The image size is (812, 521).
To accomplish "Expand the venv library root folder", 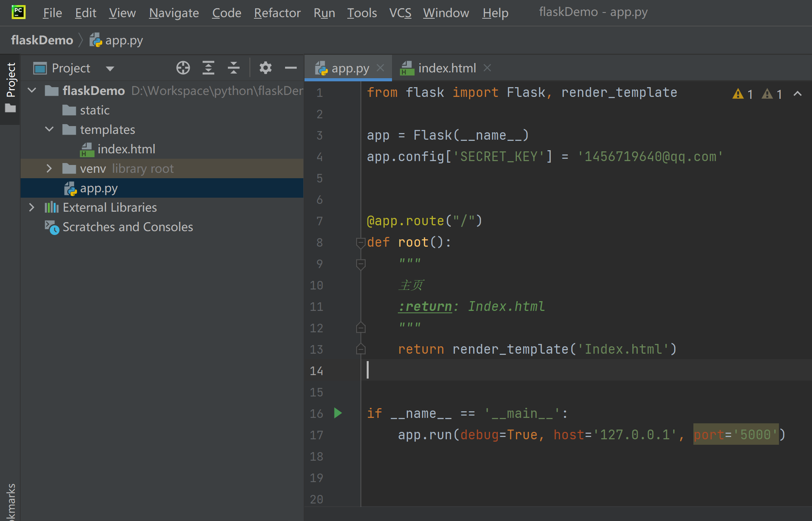I will pyautogui.click(x=49, y=168).
